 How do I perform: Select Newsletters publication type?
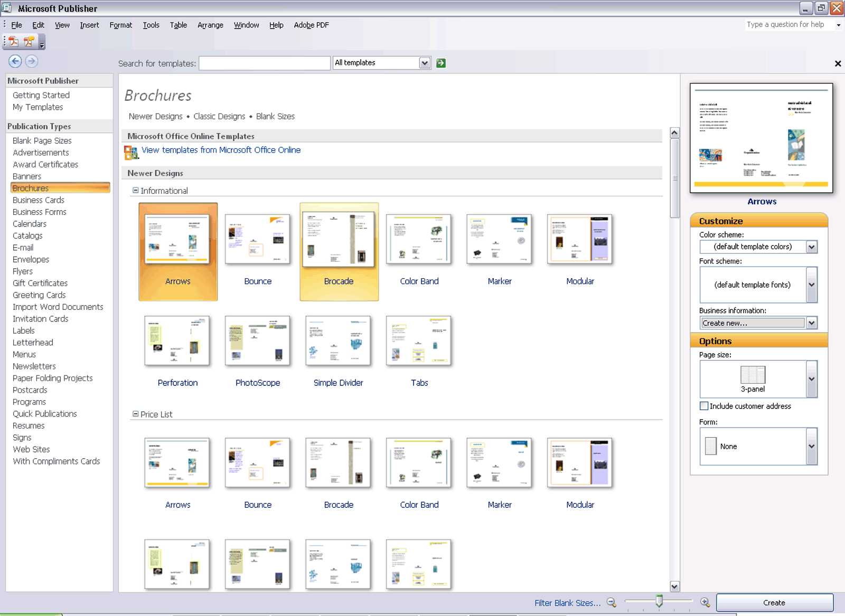pyautogui.click(x=34, y=366)
